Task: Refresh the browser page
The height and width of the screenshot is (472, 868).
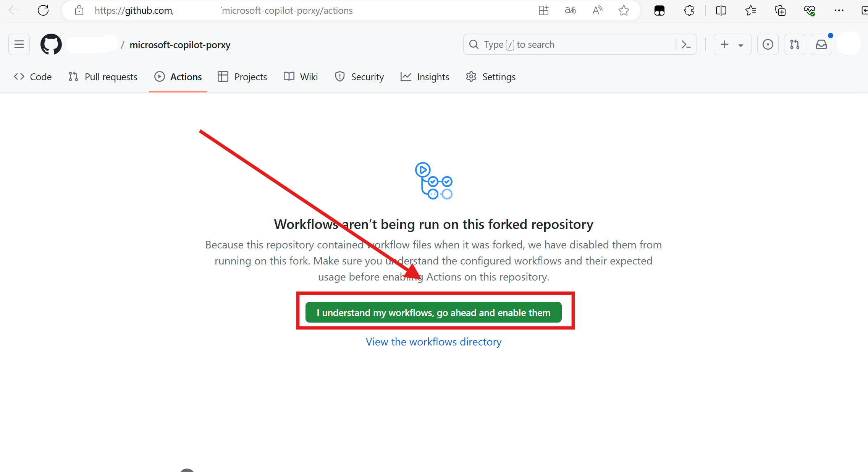Action: click(x=43, y=10)
